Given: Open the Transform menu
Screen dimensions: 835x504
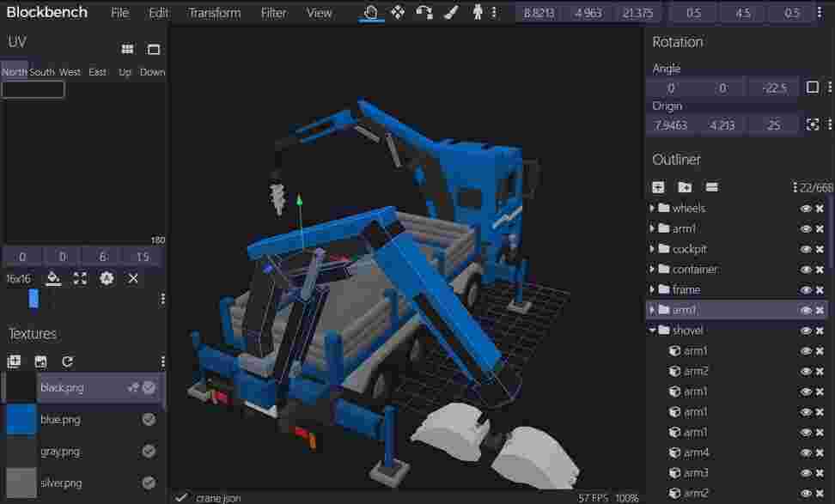Looking at the screenshot, I should coord(214,12).
